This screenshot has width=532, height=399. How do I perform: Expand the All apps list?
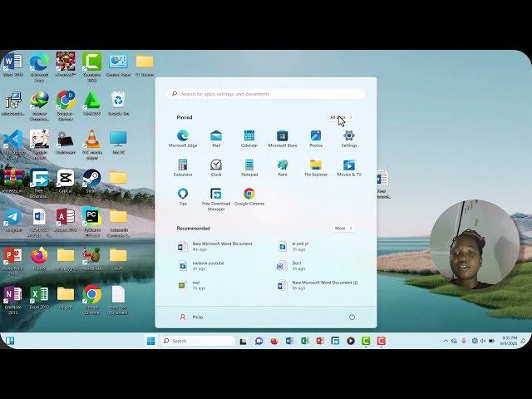(x=341, y=117)
